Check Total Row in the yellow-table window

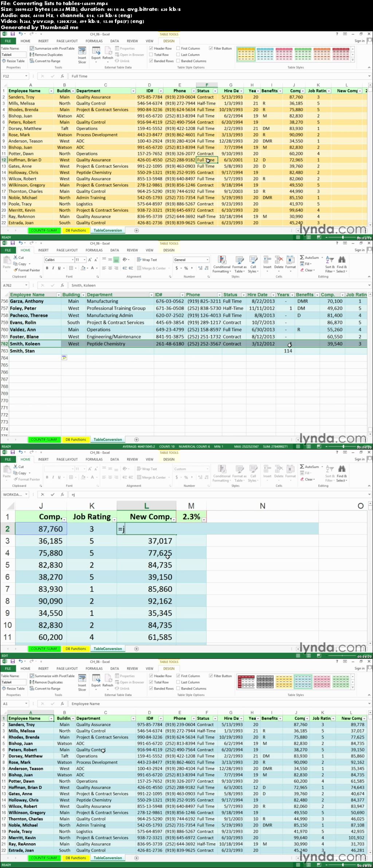(159, 55)
